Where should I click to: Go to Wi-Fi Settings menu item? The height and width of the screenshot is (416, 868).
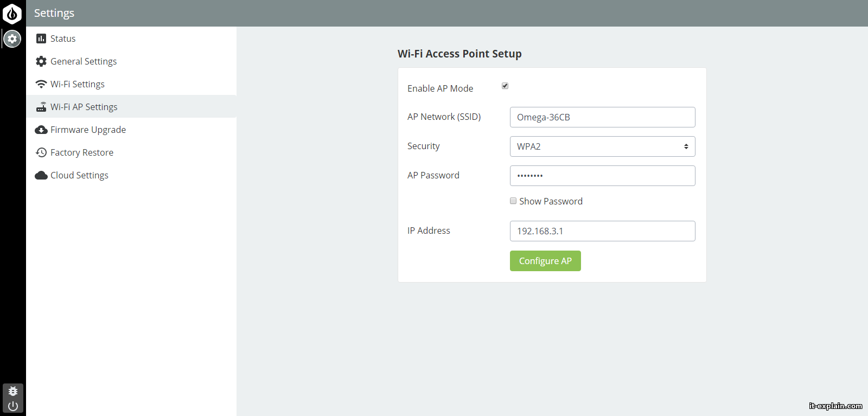click(78, 84)
